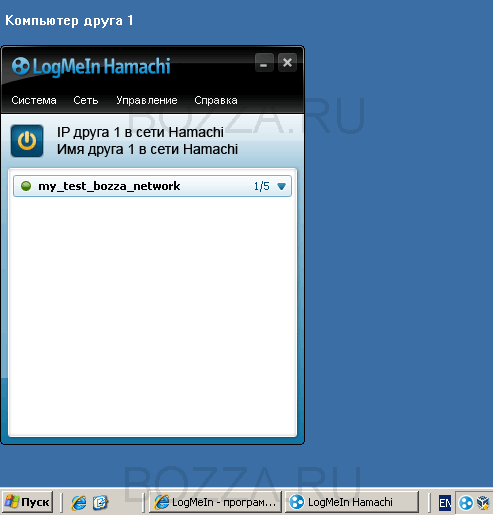Minimize the Hamachi window

click(x=264, y=62)
